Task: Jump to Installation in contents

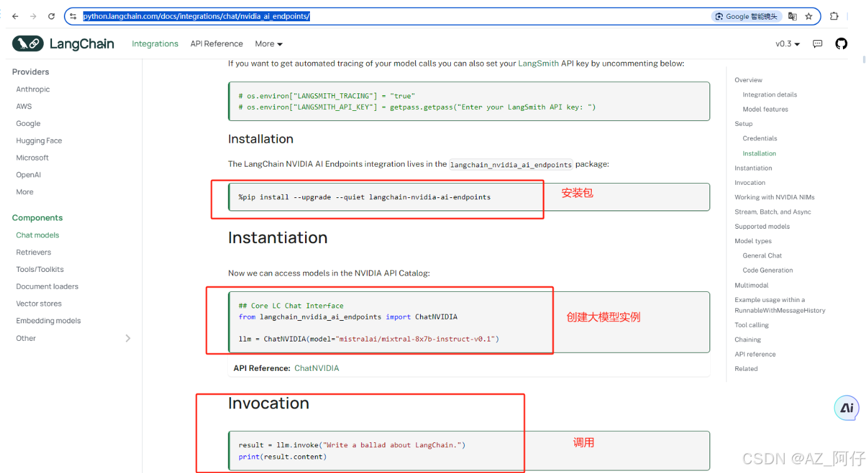Action: pos(759,153)
